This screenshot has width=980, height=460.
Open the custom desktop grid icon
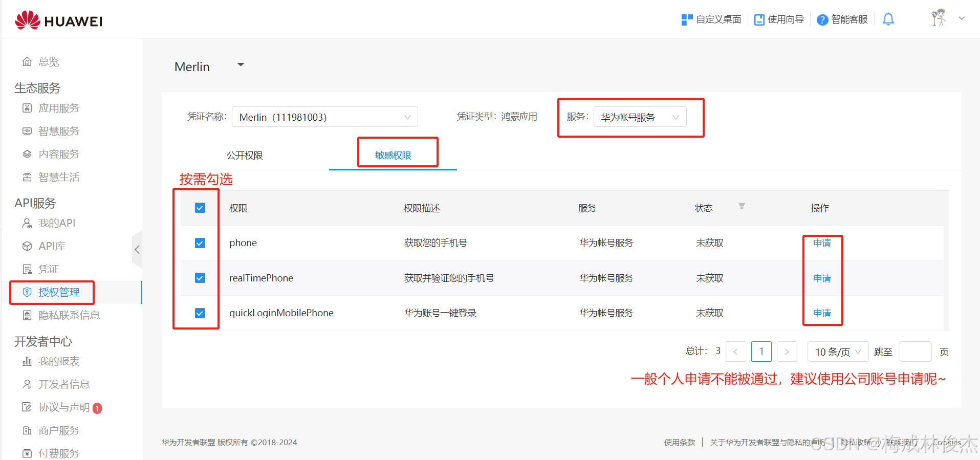pos(687,19)
